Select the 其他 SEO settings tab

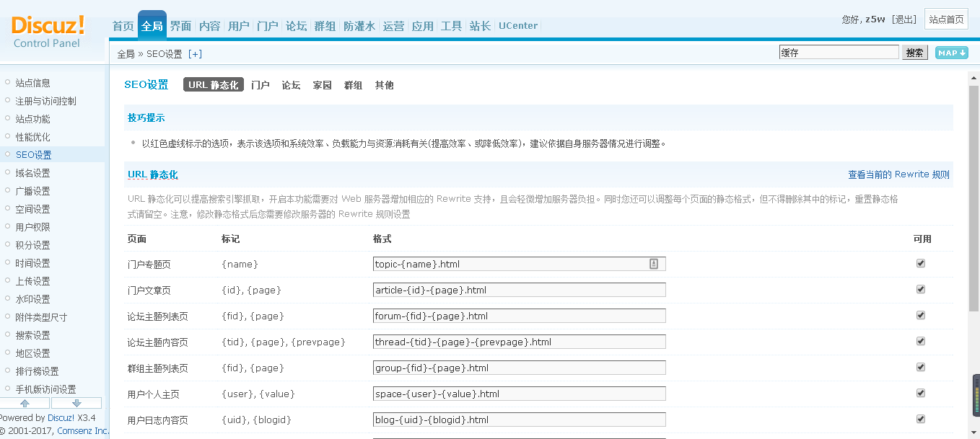coord(384,85)
